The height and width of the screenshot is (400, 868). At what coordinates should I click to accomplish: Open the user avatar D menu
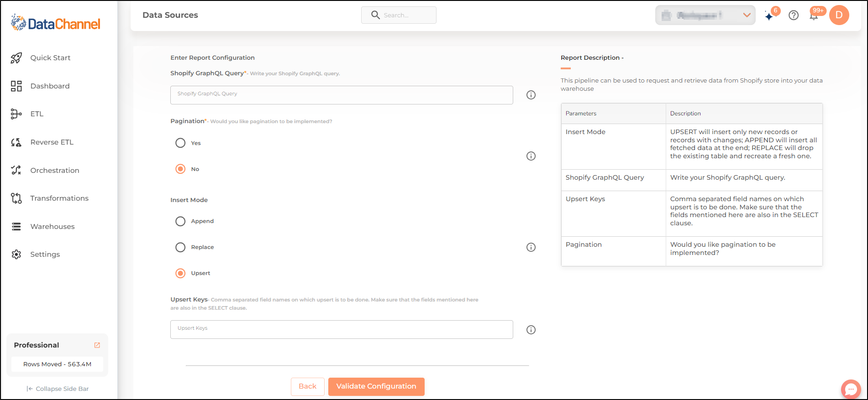(x=839, y=15)
